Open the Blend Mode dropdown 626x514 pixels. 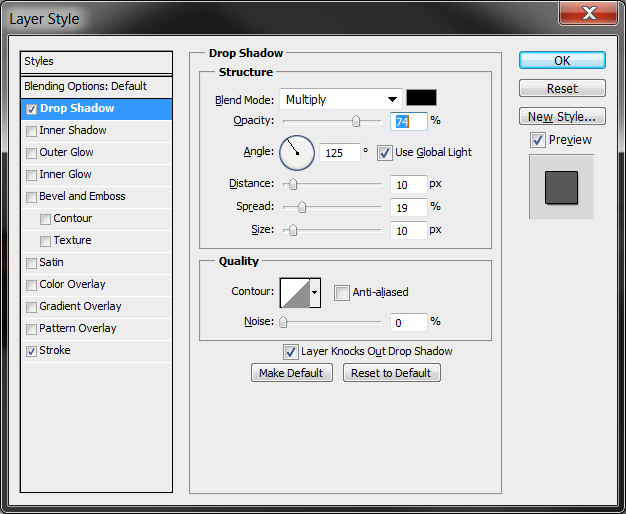coord(340,99)
